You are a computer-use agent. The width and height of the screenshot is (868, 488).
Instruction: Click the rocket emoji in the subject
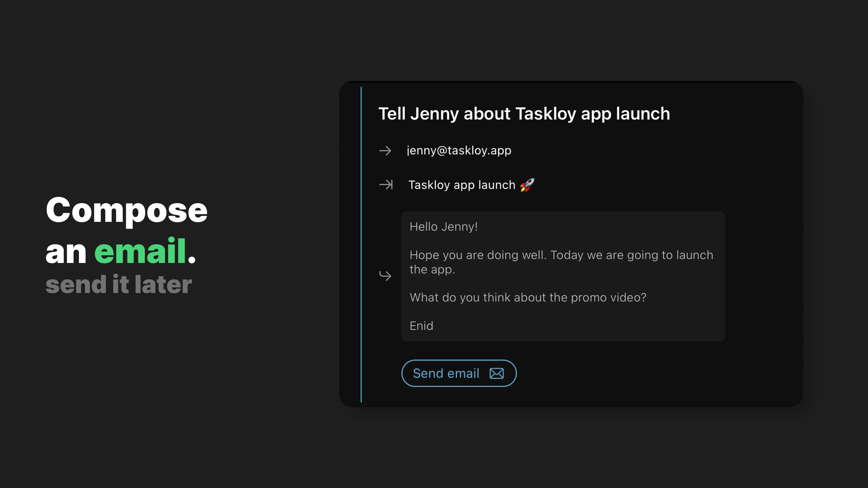[x=527, y=185]
